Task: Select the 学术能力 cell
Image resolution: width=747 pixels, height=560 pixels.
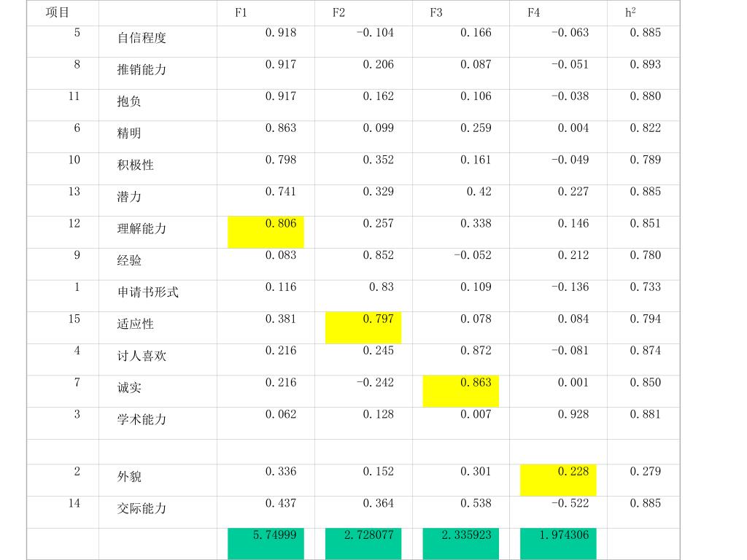Action: tap(158, 424)
